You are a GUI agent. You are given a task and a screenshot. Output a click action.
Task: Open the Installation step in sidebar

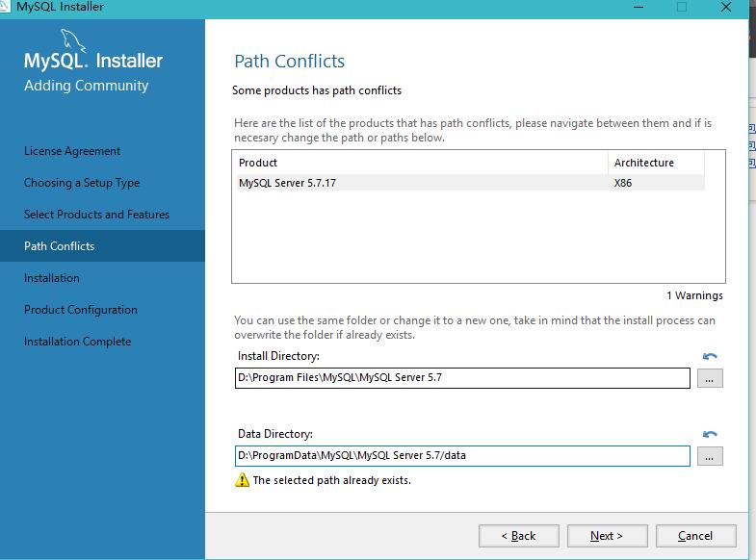tap(52, 278)
